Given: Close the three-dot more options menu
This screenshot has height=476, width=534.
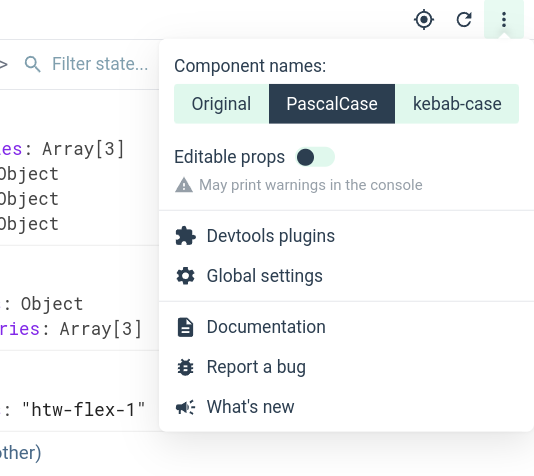Looking at the screenshot, I should [x=504, y=19].
